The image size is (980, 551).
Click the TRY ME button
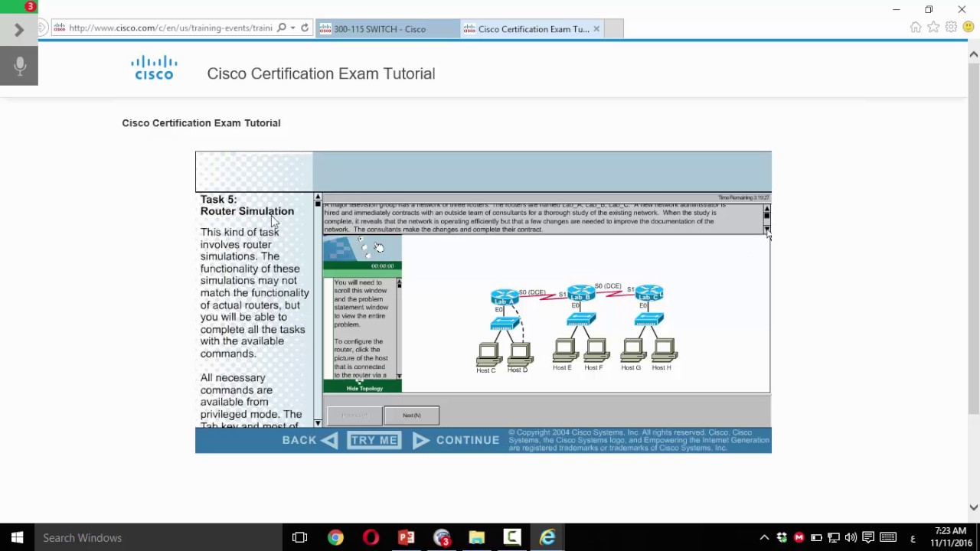374,440
